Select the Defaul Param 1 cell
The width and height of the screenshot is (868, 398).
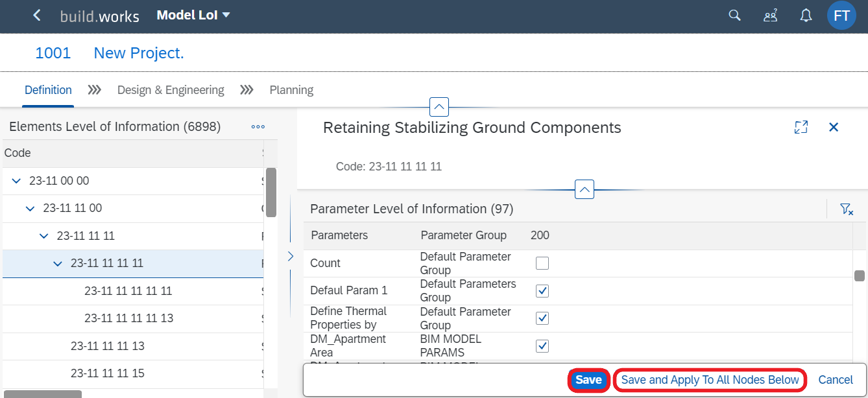tap(348, 290)
